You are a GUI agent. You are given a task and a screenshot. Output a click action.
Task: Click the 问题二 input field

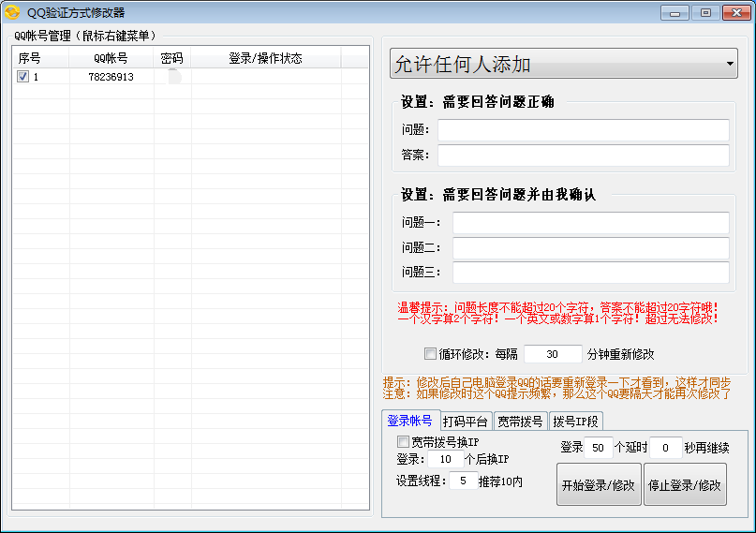(591, 247)
